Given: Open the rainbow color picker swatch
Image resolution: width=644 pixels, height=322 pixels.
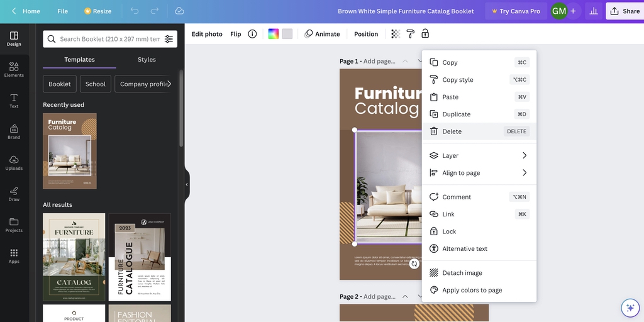Looking at the screenshot, I should click(x=274, y=34).
